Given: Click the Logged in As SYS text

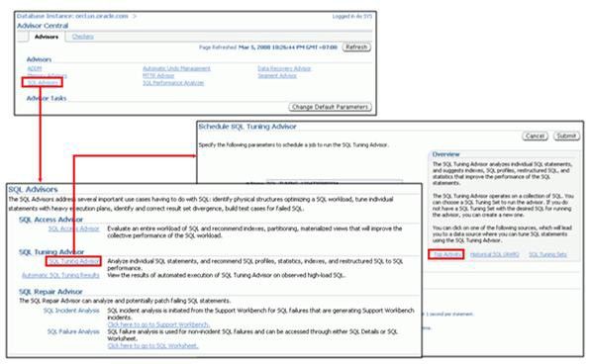Looking at the screenshot, I should coord(352,16).
